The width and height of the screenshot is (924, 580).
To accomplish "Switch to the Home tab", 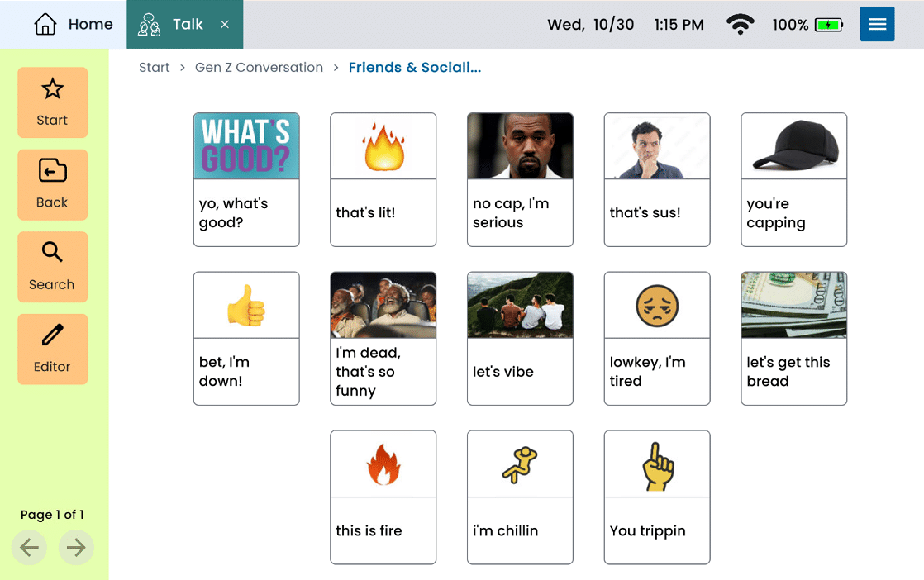I will coord(73,25).
